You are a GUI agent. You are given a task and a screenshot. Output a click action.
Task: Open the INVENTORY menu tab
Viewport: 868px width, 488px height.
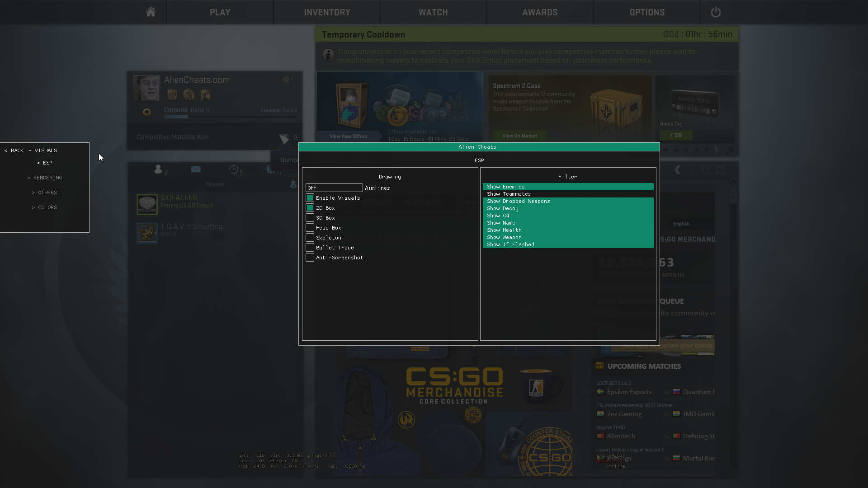tap(327, 12)
